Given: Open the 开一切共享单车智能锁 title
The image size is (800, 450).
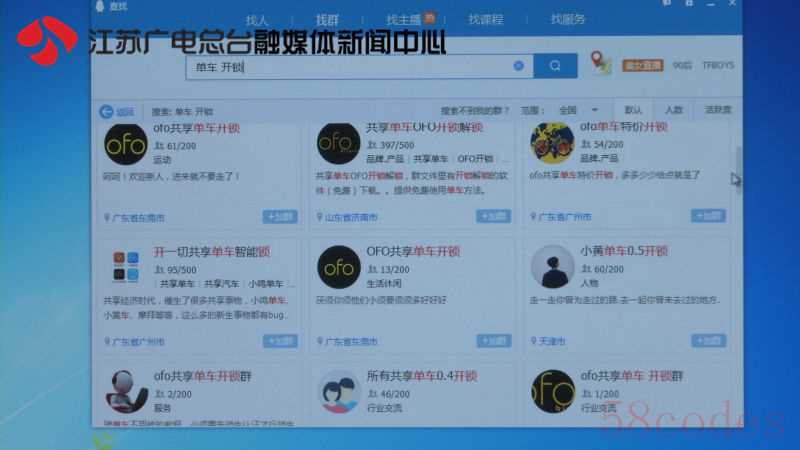Looking at the screenshot, I should pos(212,252).
